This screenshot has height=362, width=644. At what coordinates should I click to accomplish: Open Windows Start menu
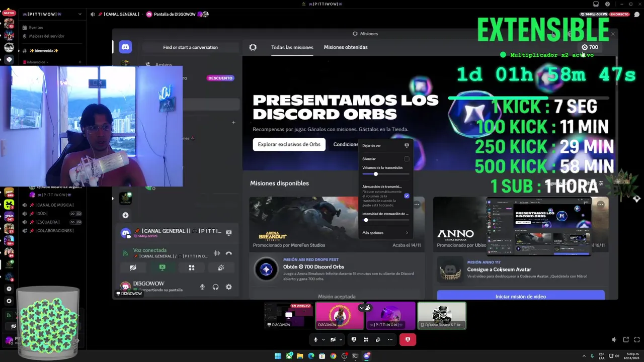point(278,356)
